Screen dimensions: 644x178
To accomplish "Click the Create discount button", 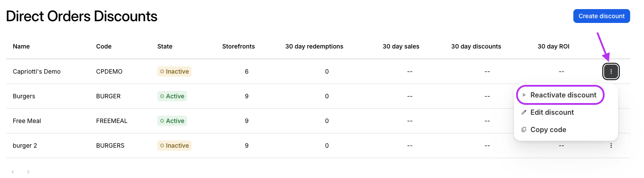I will (x=602, y=16).
